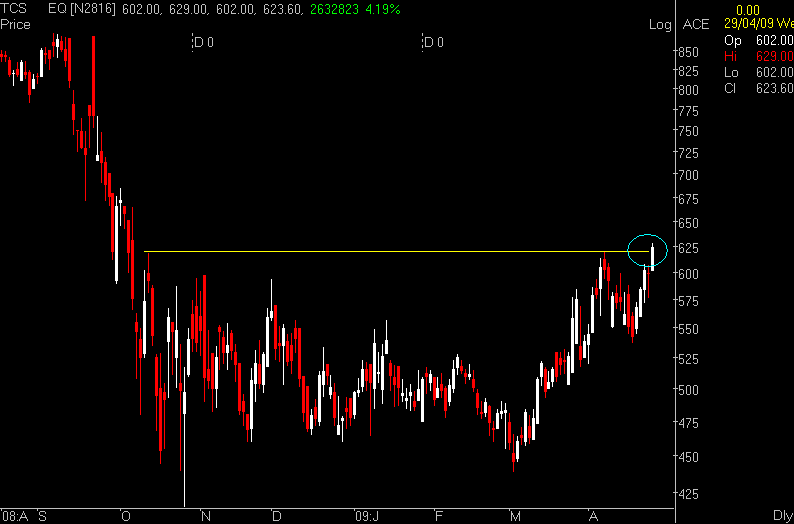This screenshot has height=524, width=794.
Task: Click the 629.00 high value in header line
Action: pyautogui.click(x=185, y=9)
